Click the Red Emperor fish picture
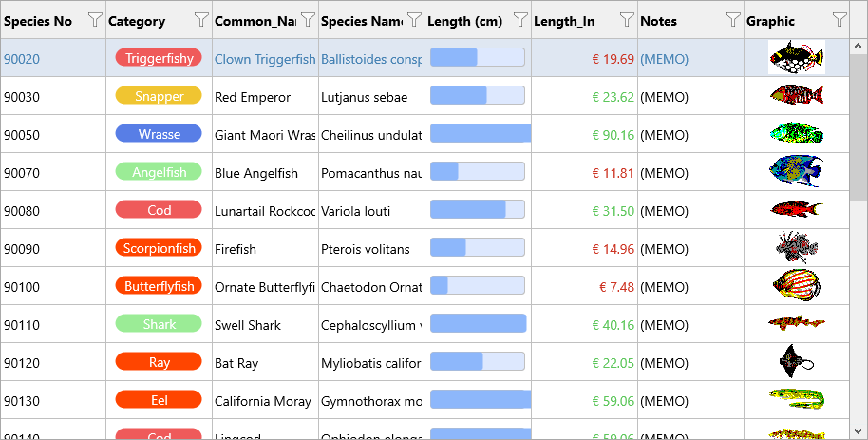 pos(797,95)
